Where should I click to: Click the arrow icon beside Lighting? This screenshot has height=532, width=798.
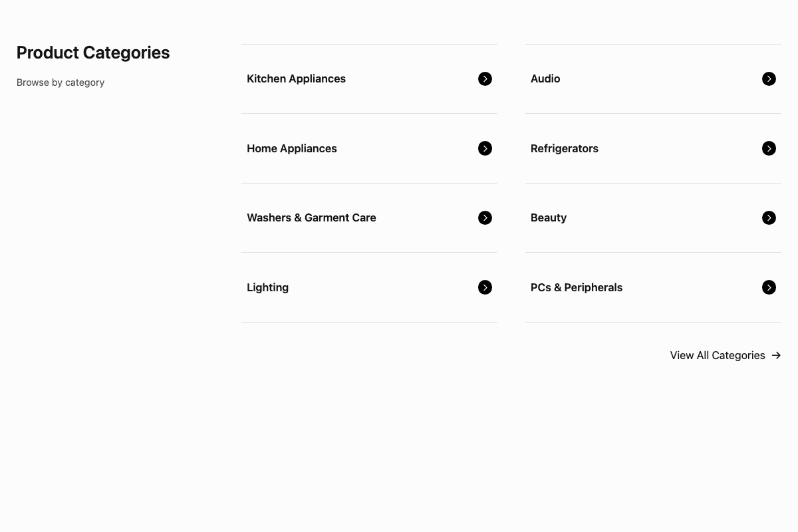pyautogui.click(x=485, y=287)
